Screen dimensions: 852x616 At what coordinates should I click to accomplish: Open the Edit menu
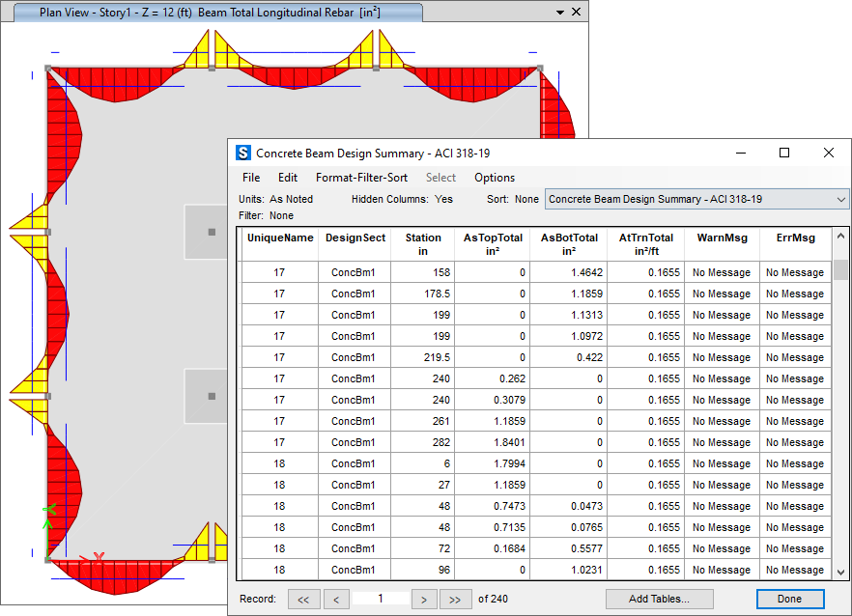point(288,178)
